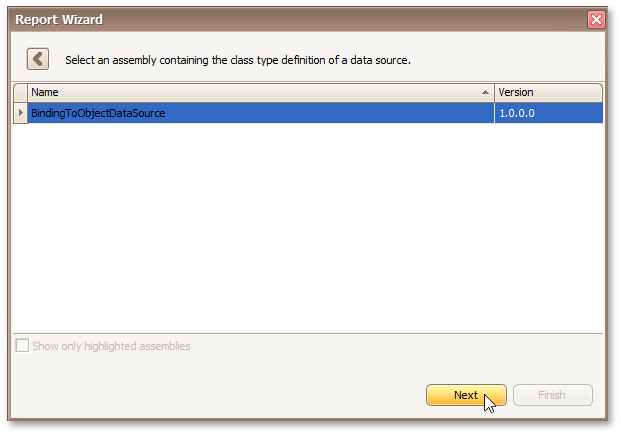Toggle Show only highlighted assemblies checkbox
Viewport: 621px width, 435px height.
pos(22,346)
